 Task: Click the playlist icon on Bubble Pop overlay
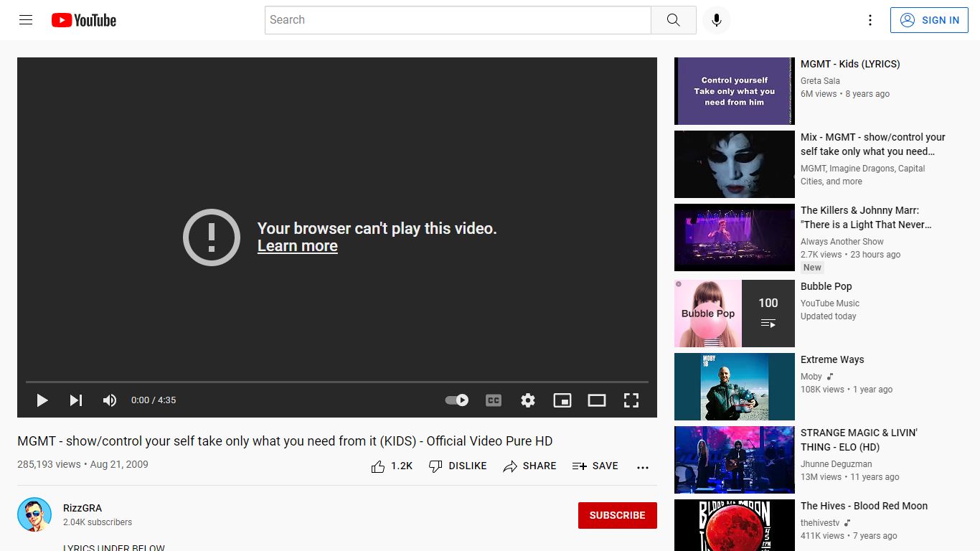coord(768,324)
